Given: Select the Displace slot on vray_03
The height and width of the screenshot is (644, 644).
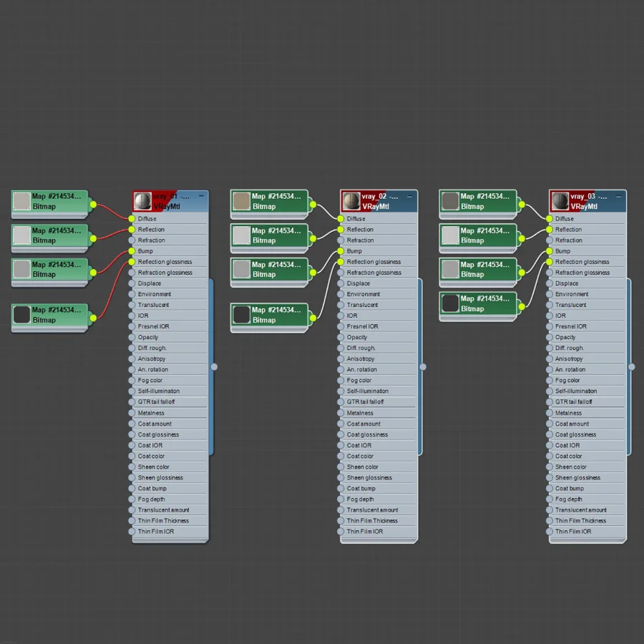Looking at the screenshot, I should coord(587,283).
